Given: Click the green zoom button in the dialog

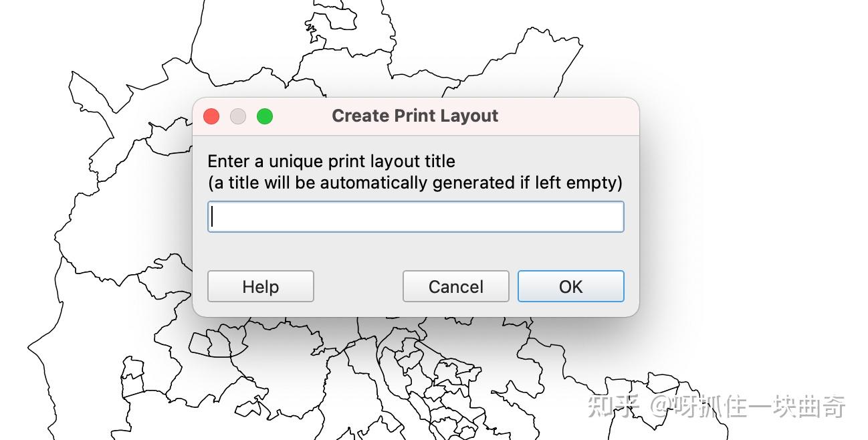Looking at the screenshot, I should 265,116.
